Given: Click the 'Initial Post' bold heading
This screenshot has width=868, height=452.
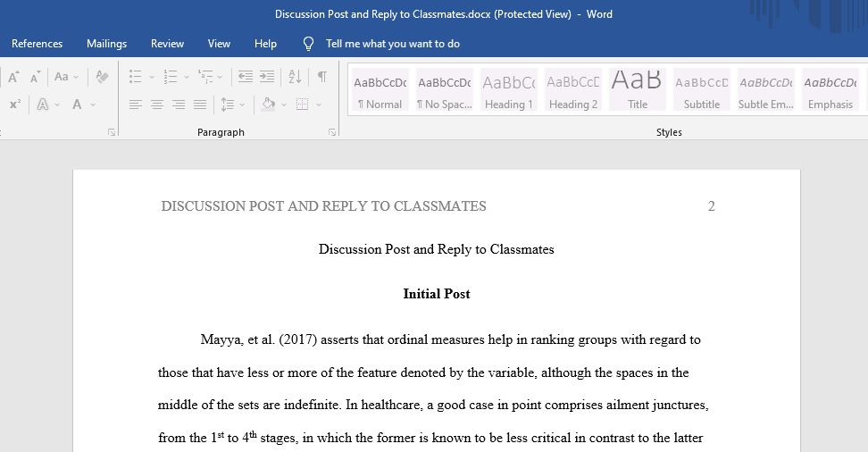Looking at the screenshot, I should coord(436,294).
